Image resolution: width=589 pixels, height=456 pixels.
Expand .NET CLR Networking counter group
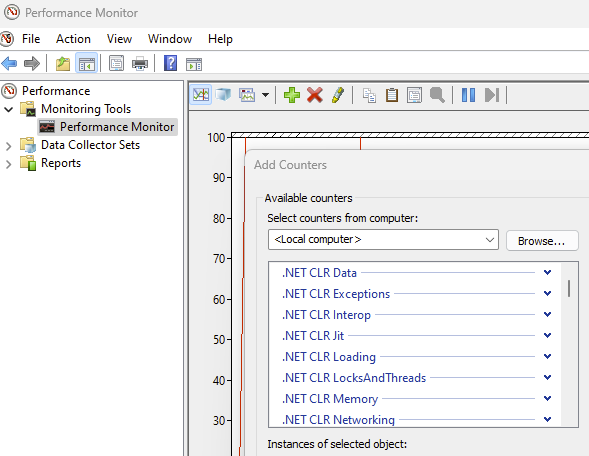[547, 419]
